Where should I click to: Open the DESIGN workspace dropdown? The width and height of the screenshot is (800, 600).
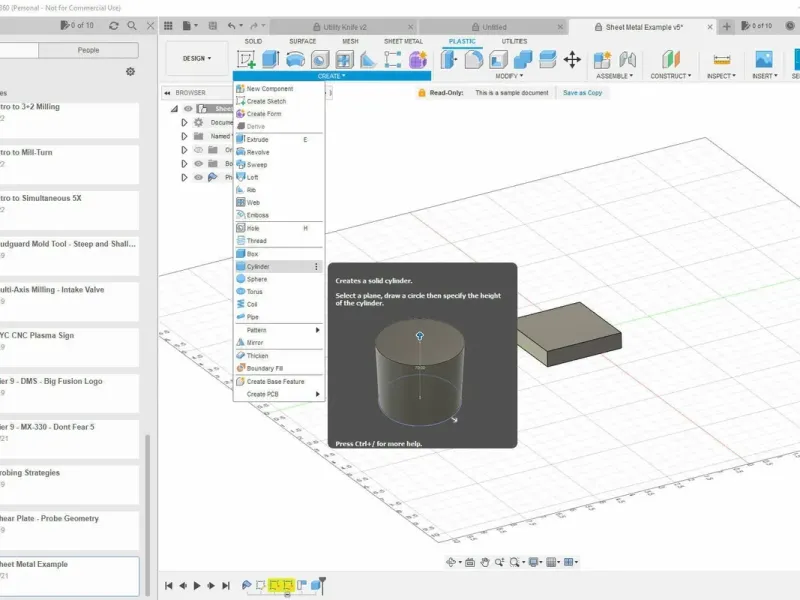tap(196, 58)
